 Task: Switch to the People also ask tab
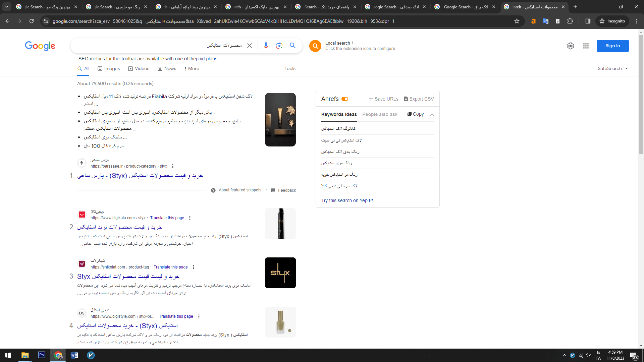click(380, 114)
